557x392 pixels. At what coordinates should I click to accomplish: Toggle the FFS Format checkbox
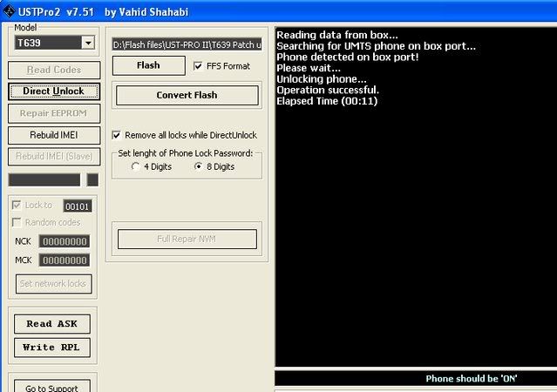pos(198,66)
